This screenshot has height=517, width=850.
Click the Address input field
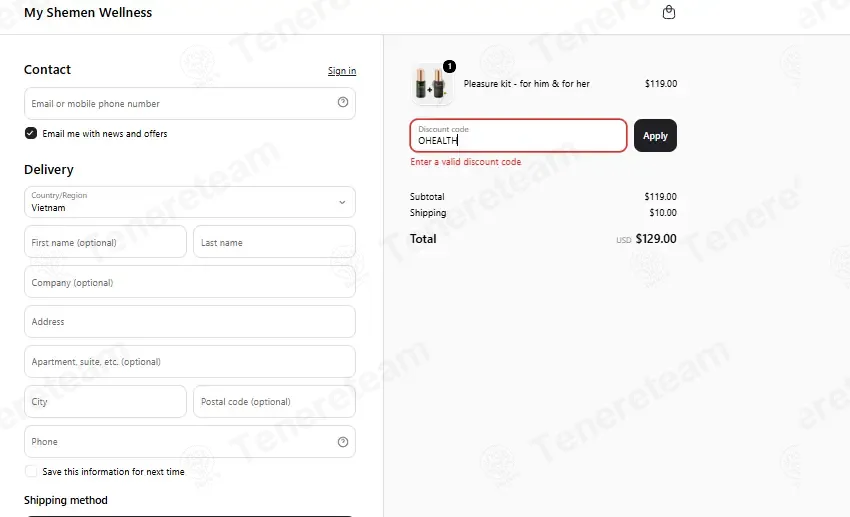(x=190, y=321)
